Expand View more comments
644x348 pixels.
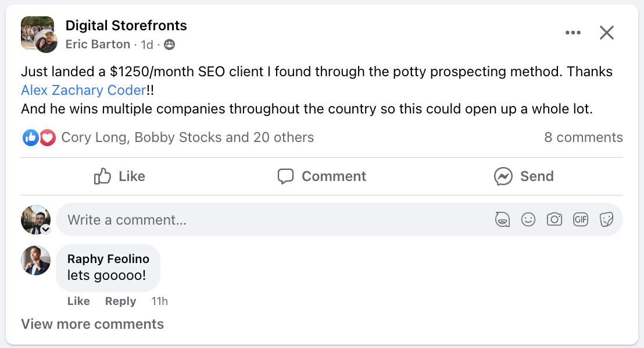point(92,324)
